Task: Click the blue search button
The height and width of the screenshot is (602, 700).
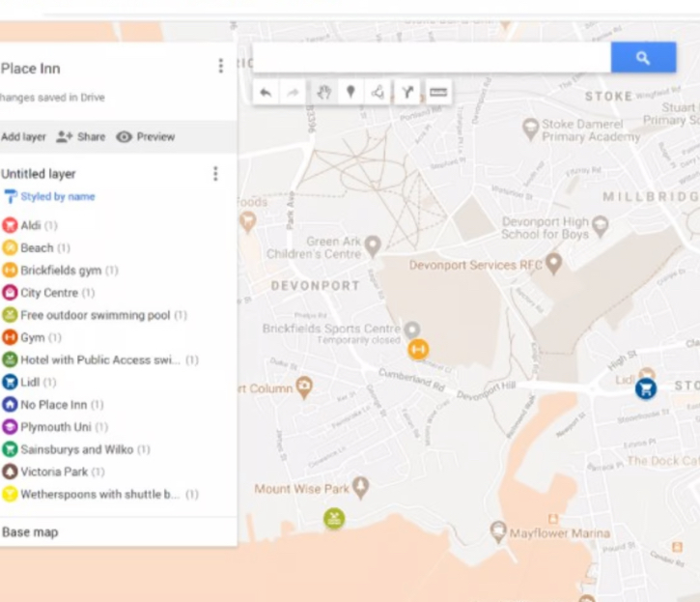Action: click(x=643, y=57)
